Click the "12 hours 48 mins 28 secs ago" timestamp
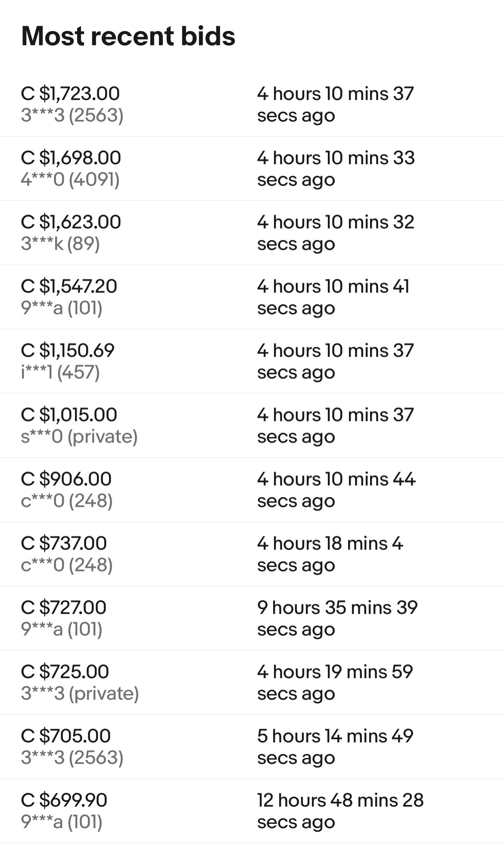Viewport: 504px width, 854px height. tap(340, 811)
